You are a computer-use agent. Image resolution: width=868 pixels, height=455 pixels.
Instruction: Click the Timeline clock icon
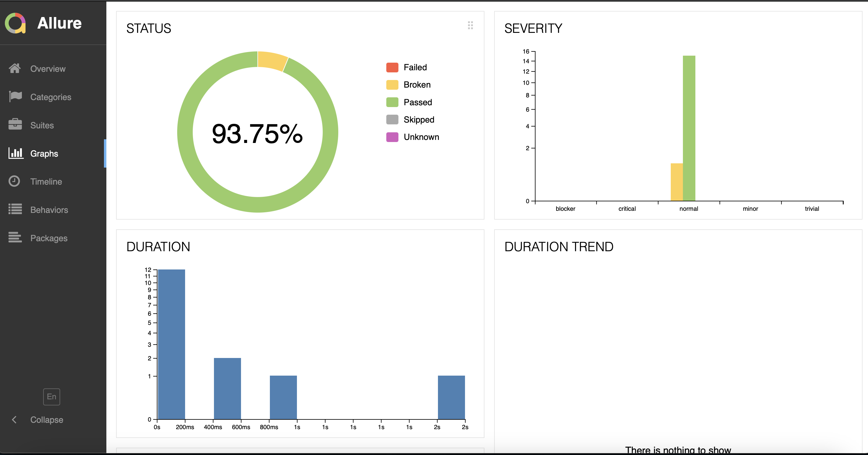click(14, 181)
